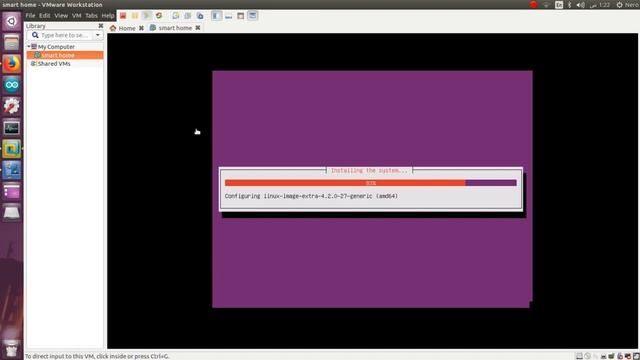Click the full screen toolbar icon
640x360 pixels.
(241, 16)
